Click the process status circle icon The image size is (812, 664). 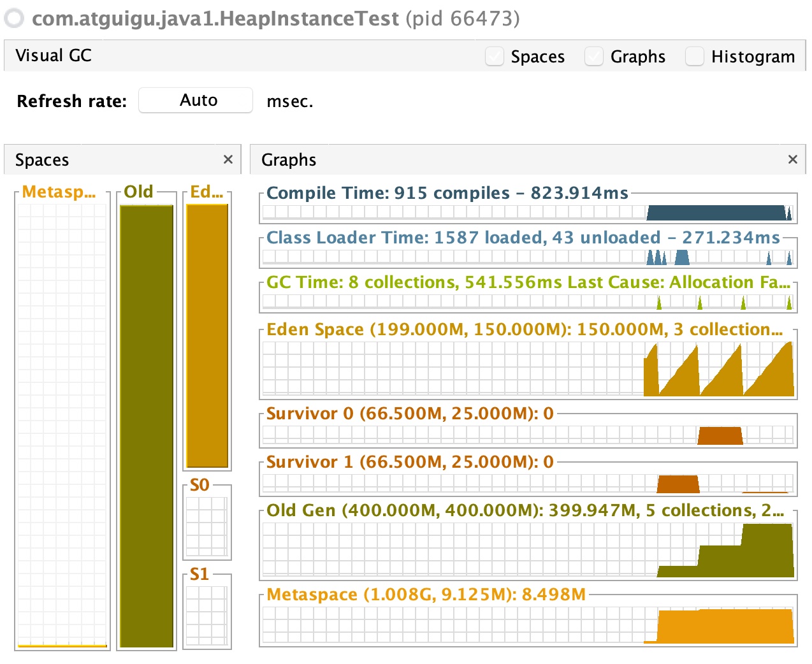[x=14, y=18]
